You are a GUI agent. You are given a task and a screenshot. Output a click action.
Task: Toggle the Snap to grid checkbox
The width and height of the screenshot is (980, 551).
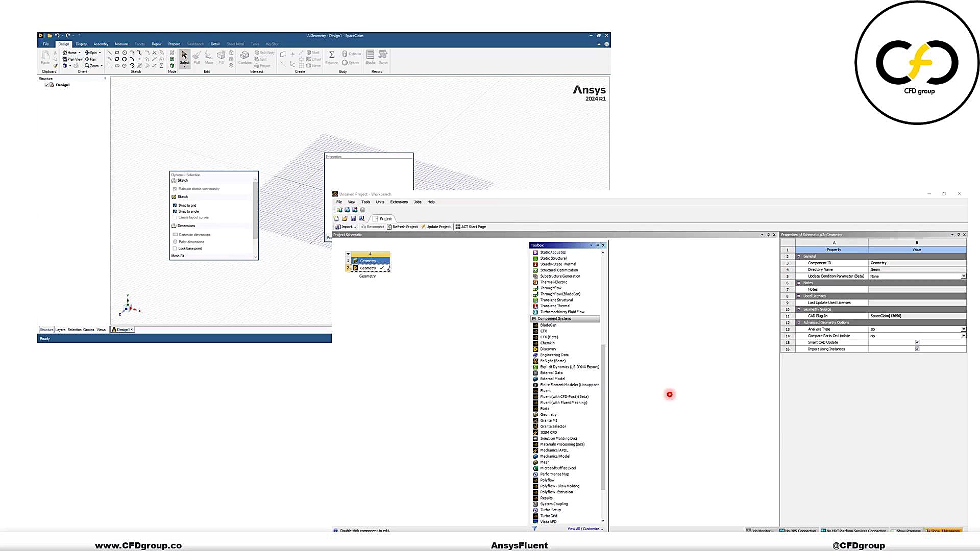tap(175, 205)
